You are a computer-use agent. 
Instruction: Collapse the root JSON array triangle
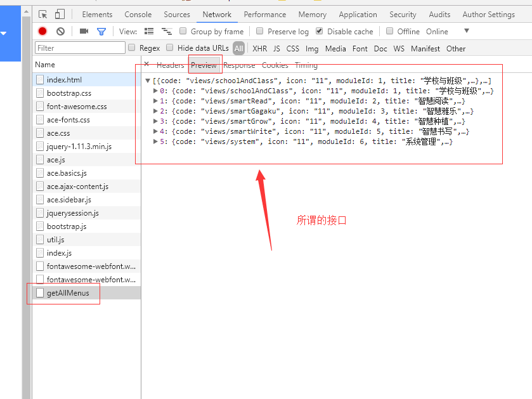148,81
